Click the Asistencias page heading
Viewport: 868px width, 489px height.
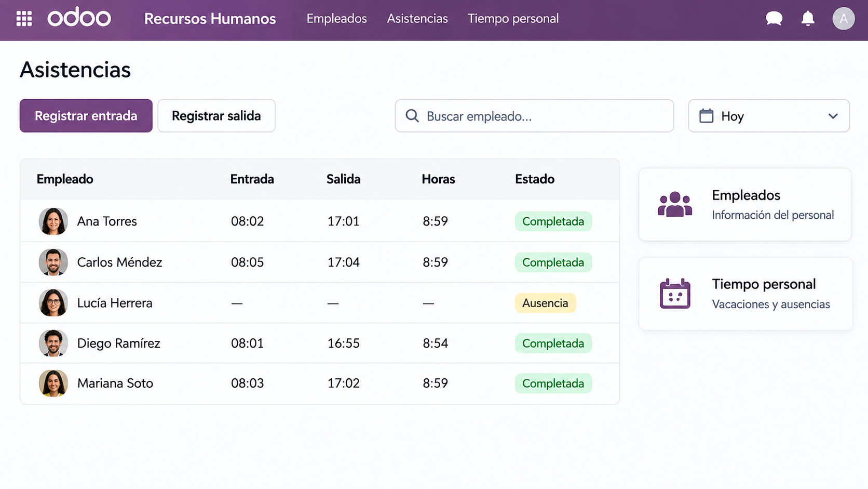pos(75,70)
